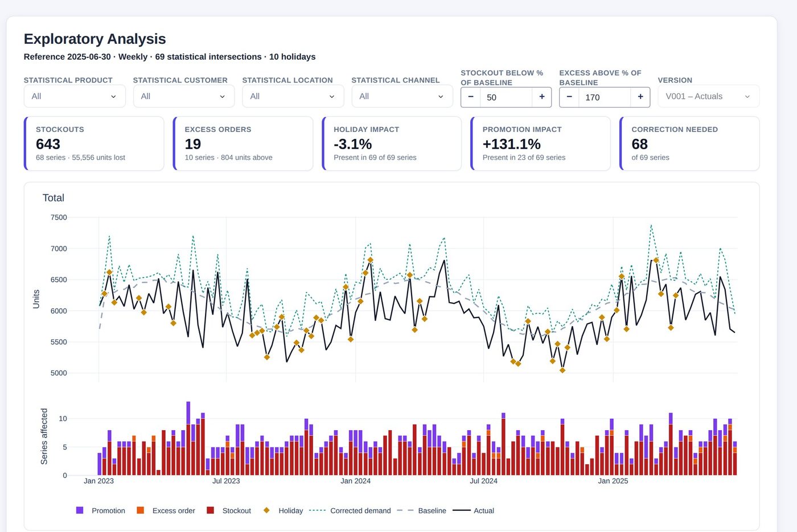Click the 'Present in 23 of 69 series' text
797x532 pixels.
click(524, 158)
